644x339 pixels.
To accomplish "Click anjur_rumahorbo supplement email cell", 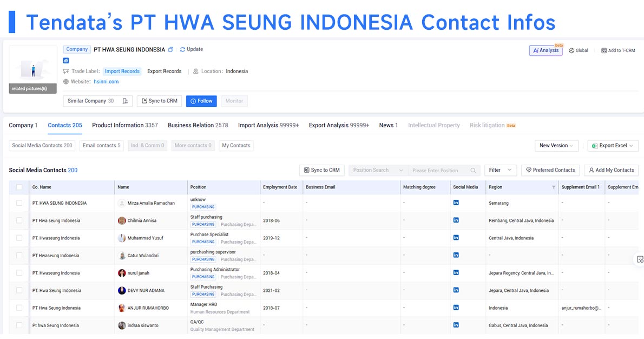I will coord(581,308).
